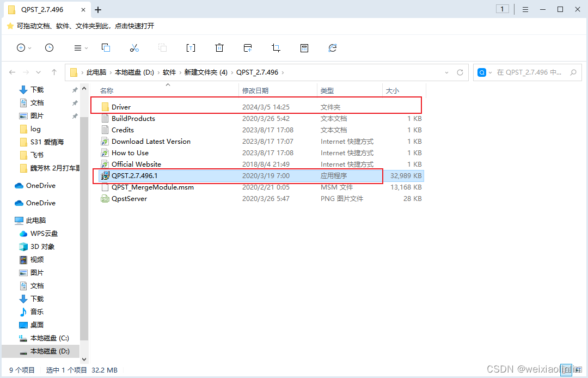Select the BuildProducts text file
This screenshot has width=588, height=378.
coord(261,119)
